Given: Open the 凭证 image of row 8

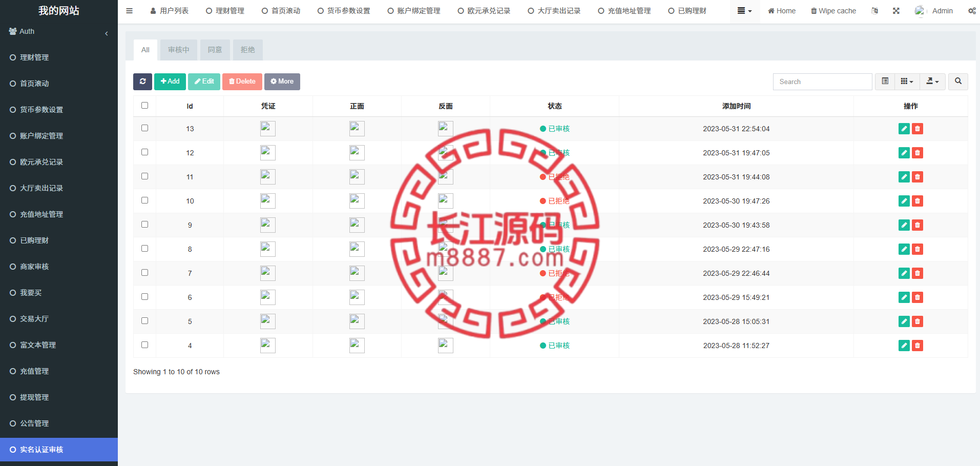Looking at the screenshot, I should coord(268,249).
